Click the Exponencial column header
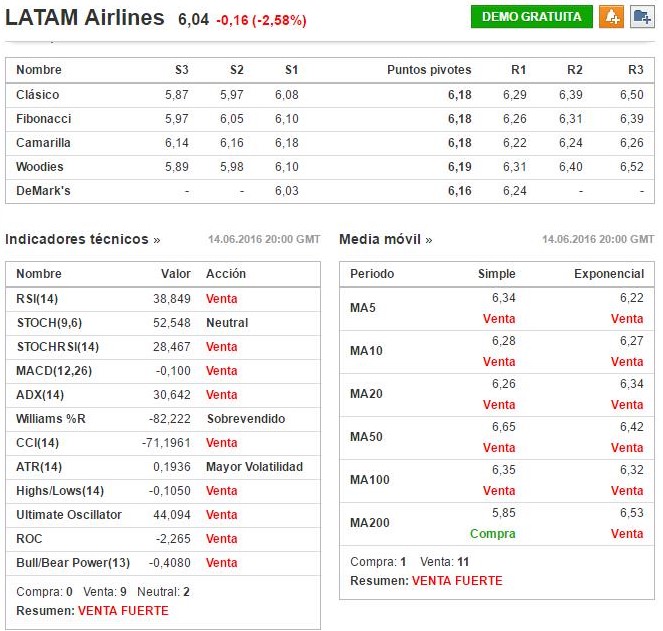This screenshot has height=631, width=663. 608,274
